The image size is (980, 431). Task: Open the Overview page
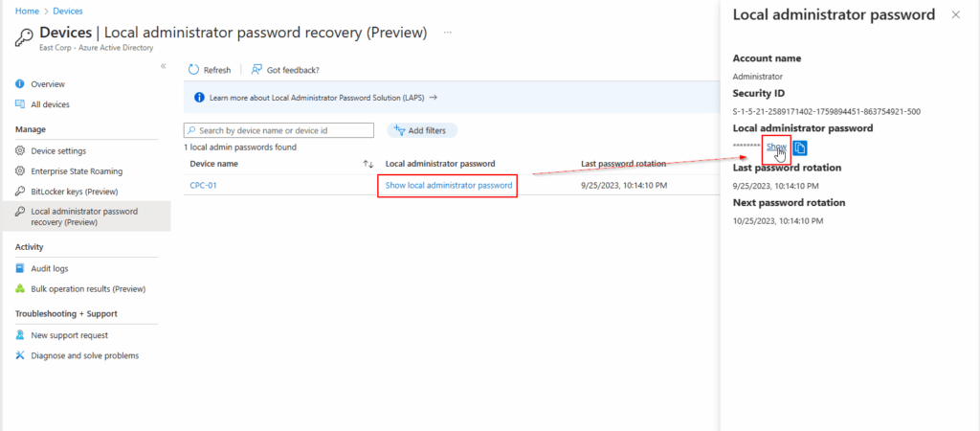47,84
